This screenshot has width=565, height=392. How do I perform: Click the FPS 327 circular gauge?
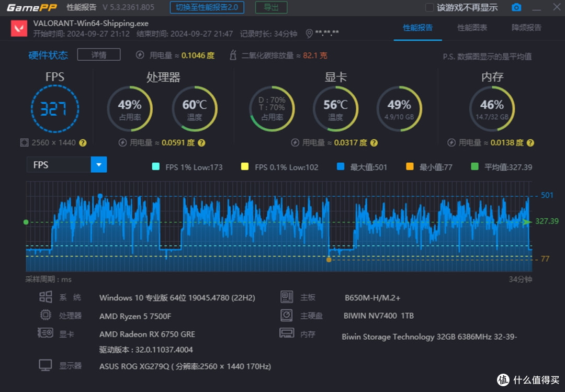(x=55, y=108)
